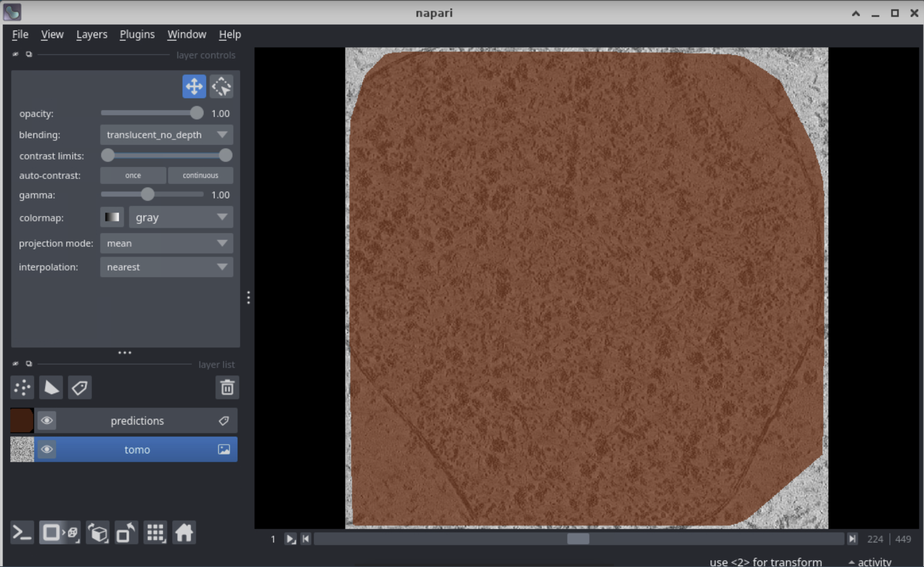The image size is (924, 567).
Task: Add a new labels layer
Action: [x=79, y=388]
